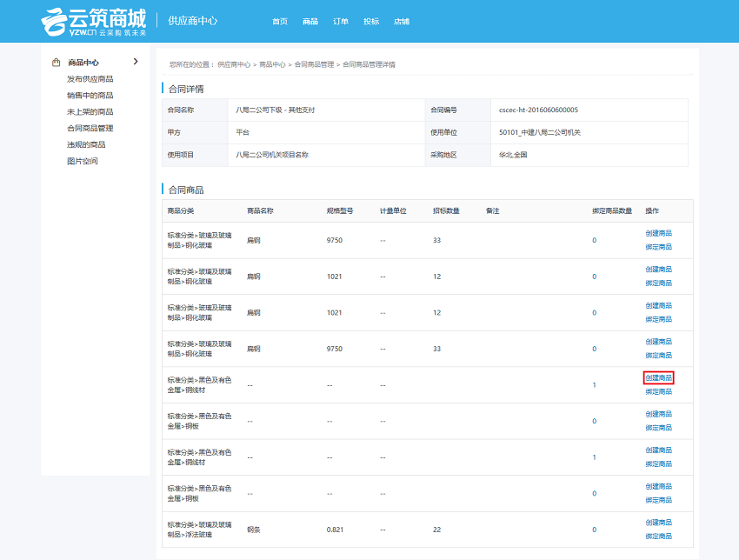Open 发布供应商品 in the sidebar

(90, 79)
